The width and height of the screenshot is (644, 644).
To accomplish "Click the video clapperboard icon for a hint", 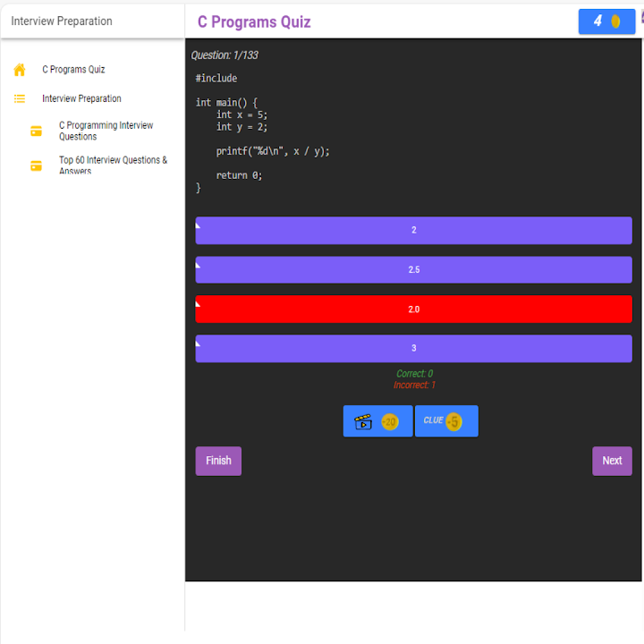I will [363, 422].
